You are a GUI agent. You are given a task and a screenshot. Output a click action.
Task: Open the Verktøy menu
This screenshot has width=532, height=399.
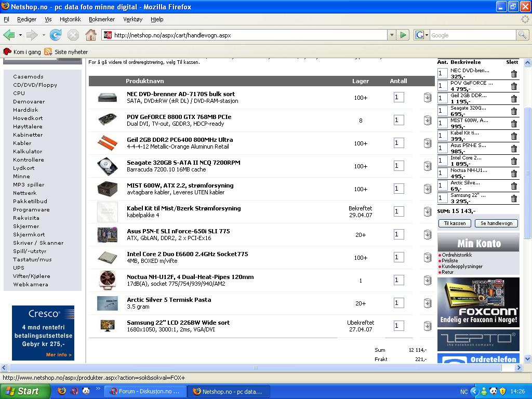coord(132,19)
